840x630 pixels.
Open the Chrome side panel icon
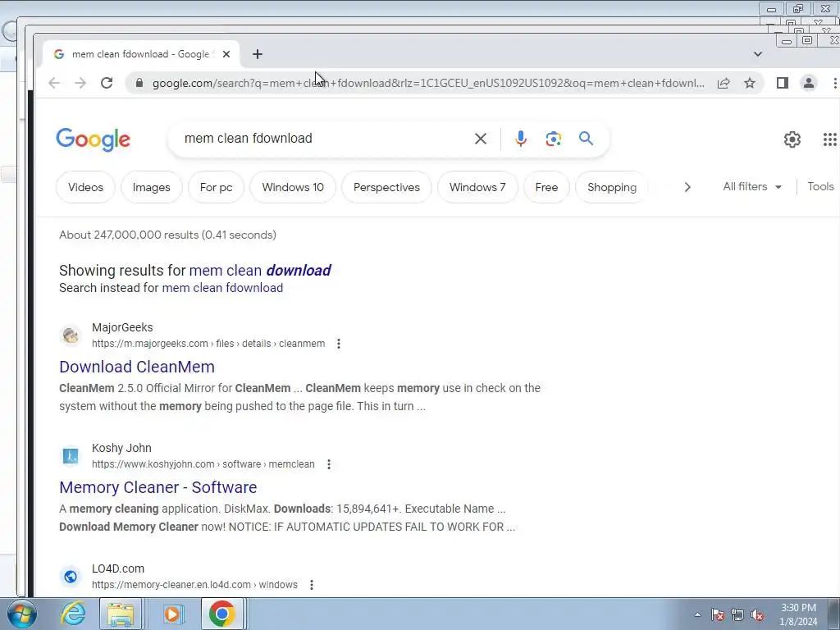782,83
